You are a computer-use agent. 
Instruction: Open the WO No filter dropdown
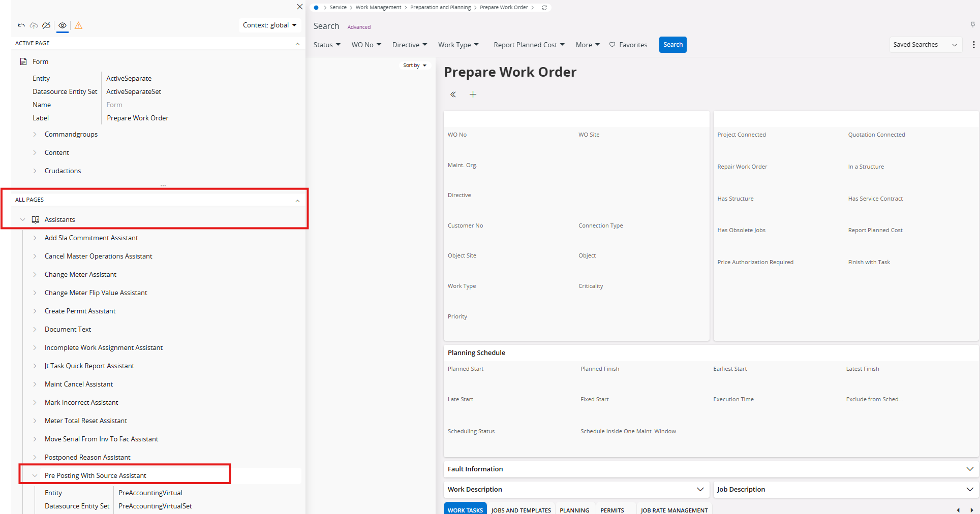point(366,45)
